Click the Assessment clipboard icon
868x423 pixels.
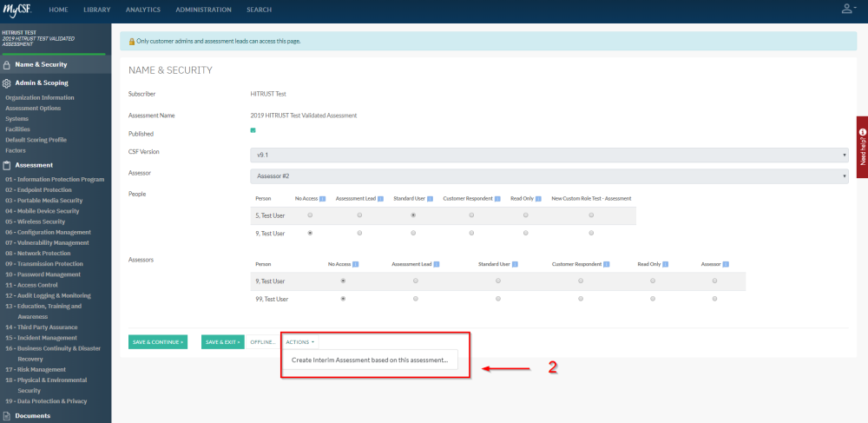coord(7,165)
